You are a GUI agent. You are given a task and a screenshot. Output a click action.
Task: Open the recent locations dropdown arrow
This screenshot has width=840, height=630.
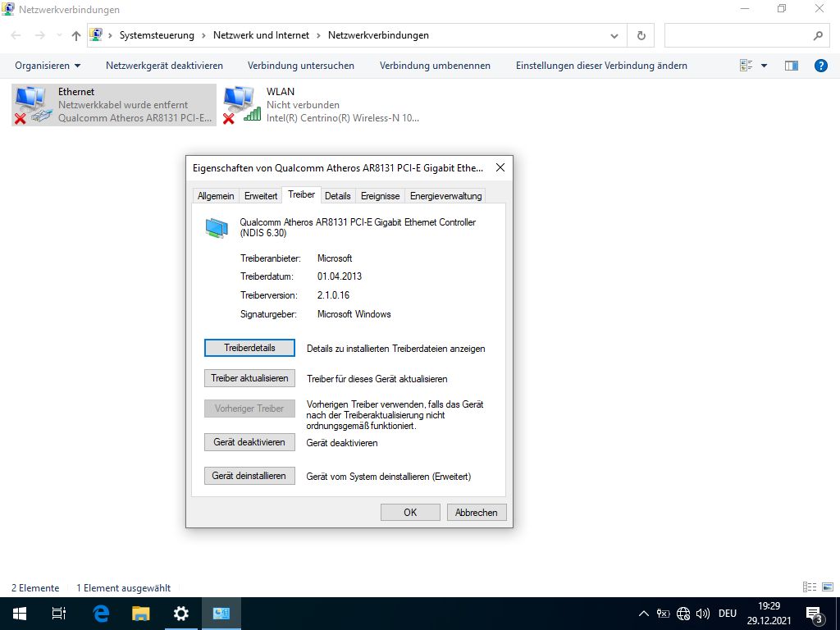[x=59, y=36]
